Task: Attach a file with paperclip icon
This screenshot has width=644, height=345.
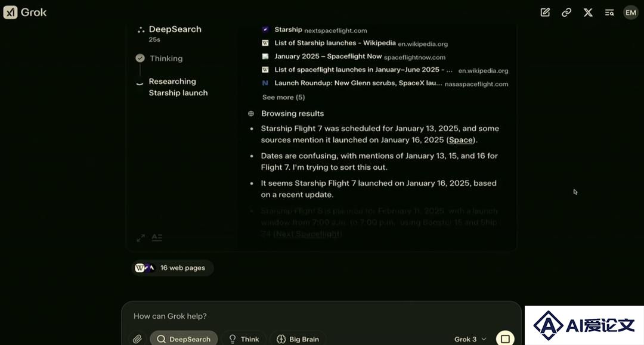Action: [x=137, y=339]
